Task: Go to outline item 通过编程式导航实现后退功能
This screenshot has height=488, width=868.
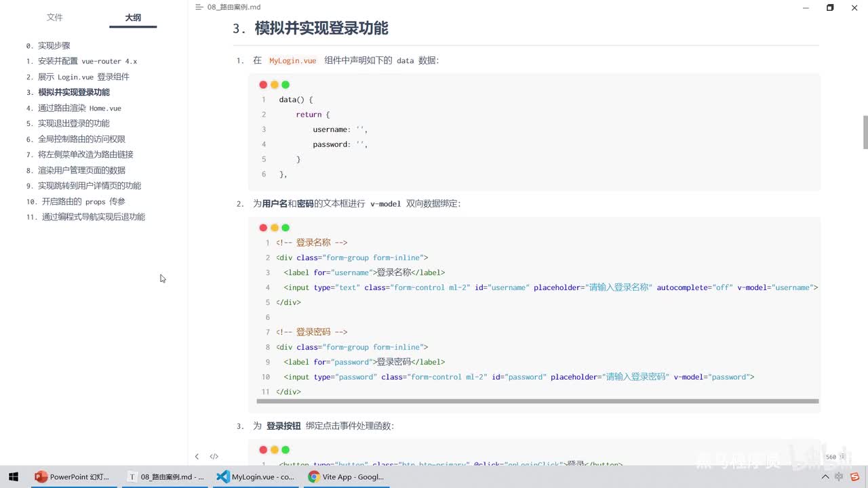Action: tap(85, 217)
